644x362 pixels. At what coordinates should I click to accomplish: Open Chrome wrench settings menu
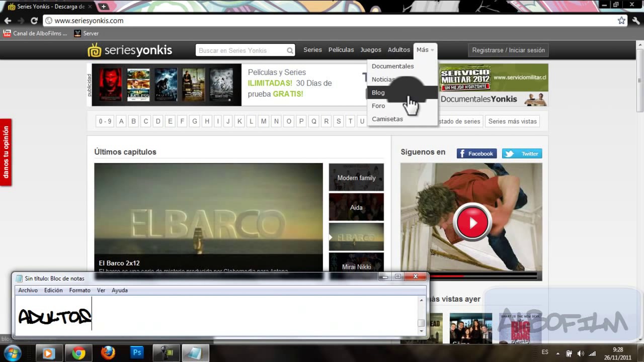pos(636,21)
